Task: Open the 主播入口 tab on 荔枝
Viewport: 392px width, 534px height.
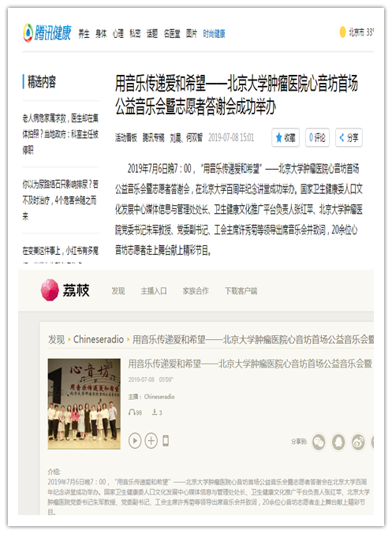Action: 154,291
